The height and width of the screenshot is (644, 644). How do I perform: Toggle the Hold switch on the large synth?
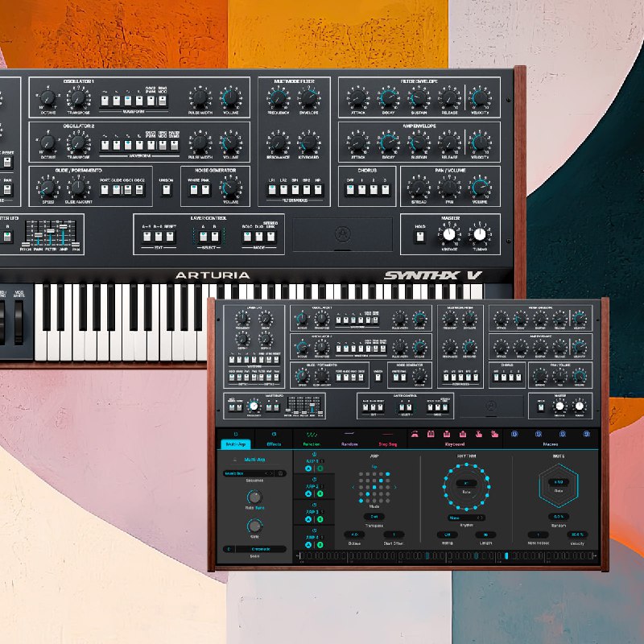[x=419, y=237]
